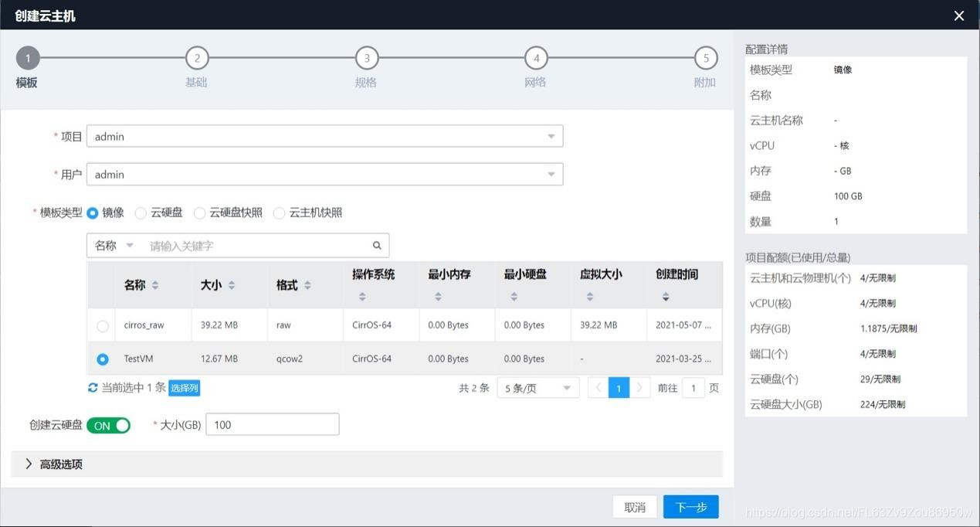Click TestVM name cell
The image size is (980, 527).
point(138,359)
